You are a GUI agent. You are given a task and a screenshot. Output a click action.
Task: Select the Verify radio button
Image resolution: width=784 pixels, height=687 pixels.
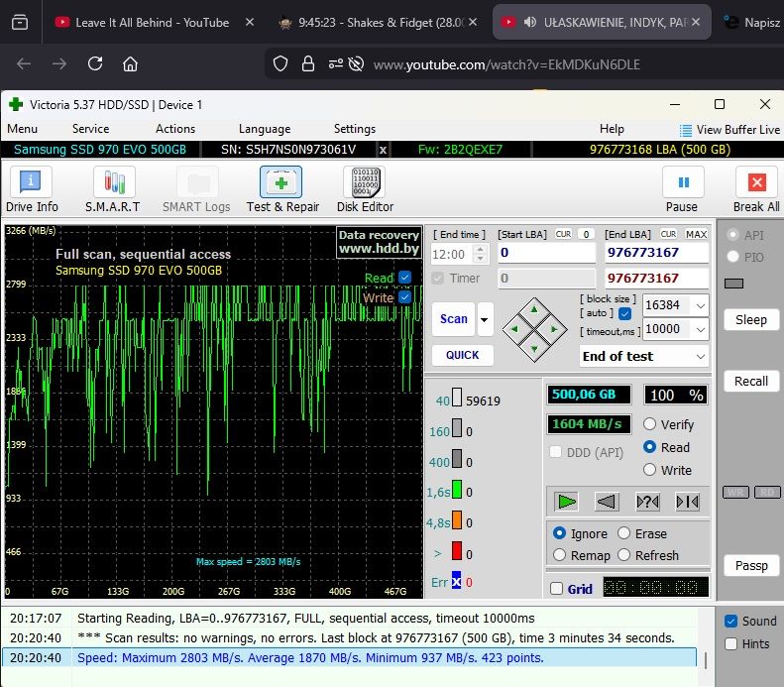click(x=649, y=424)
